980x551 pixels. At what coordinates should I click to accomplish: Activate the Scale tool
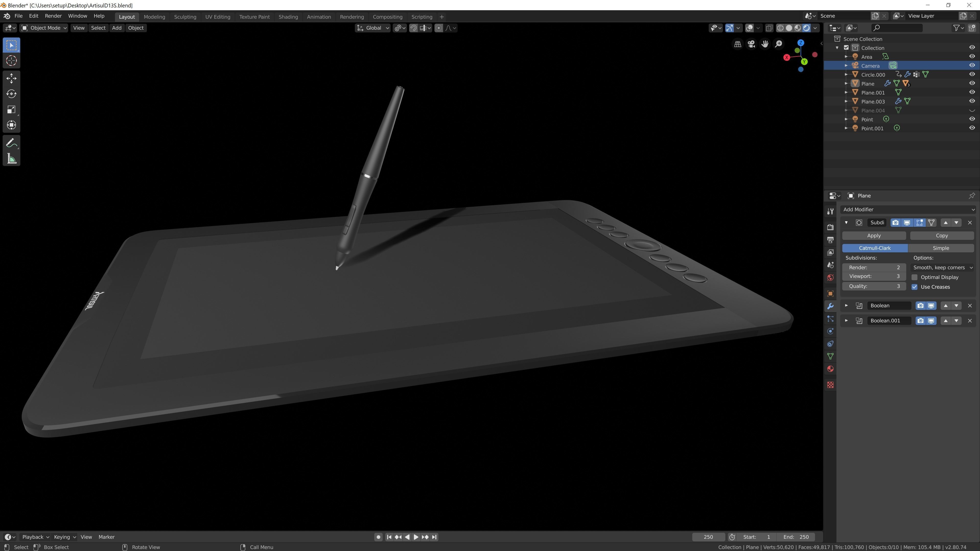point(11,110)
